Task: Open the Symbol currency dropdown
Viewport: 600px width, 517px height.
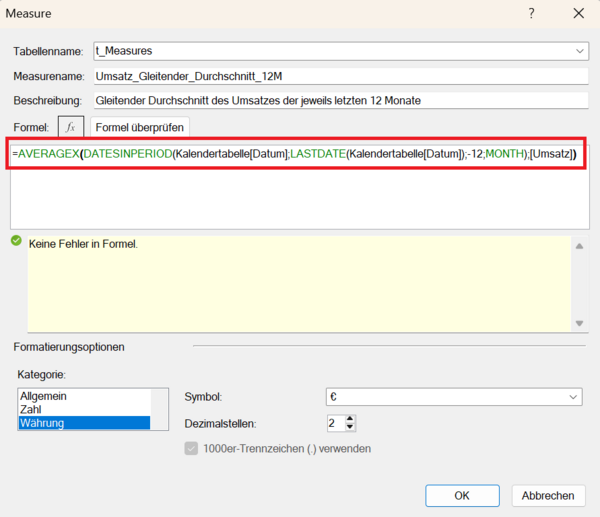Action: tap(573, 397)
